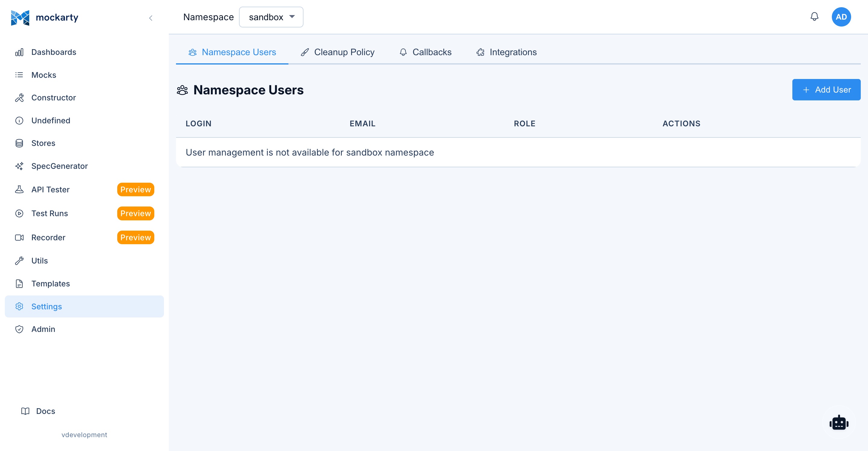The height and width of the screenshot is (451, 868).
Task: Open Templates from the sidebar
Action: 84,284
